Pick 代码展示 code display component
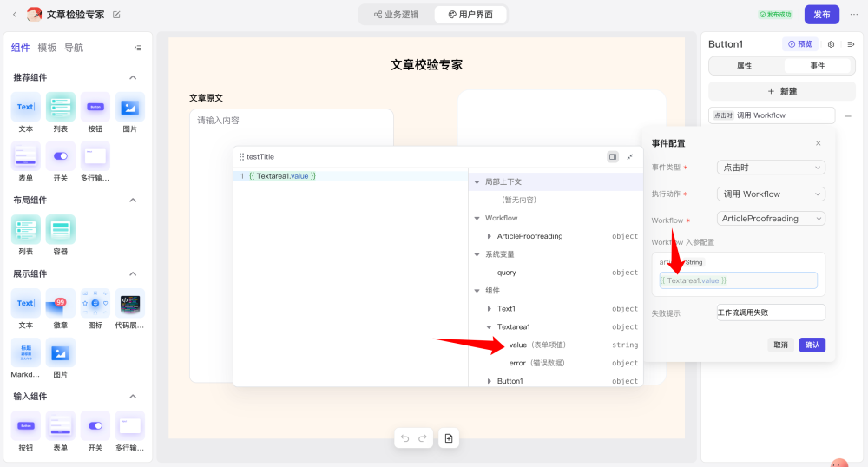Image resolution: width=868 pixels, height=467 pixels. (x=129, y=309)
